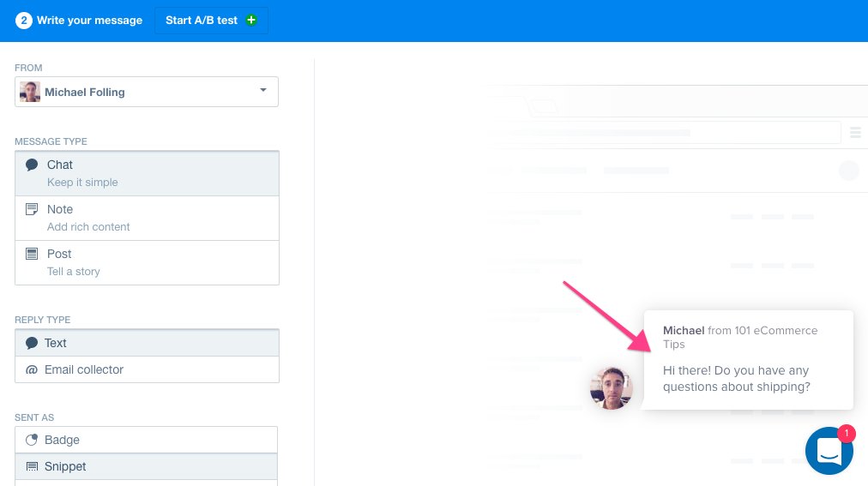Click the 'Write your message' step heading
This screenshot has width=868, height=486.
click(x=90, y=21)
